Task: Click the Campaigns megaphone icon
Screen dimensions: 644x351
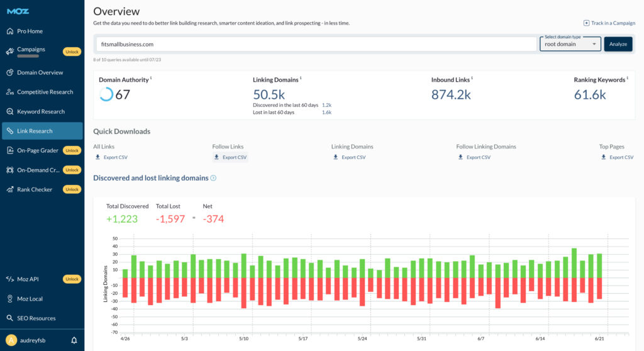Action: (x=10, y=52)
